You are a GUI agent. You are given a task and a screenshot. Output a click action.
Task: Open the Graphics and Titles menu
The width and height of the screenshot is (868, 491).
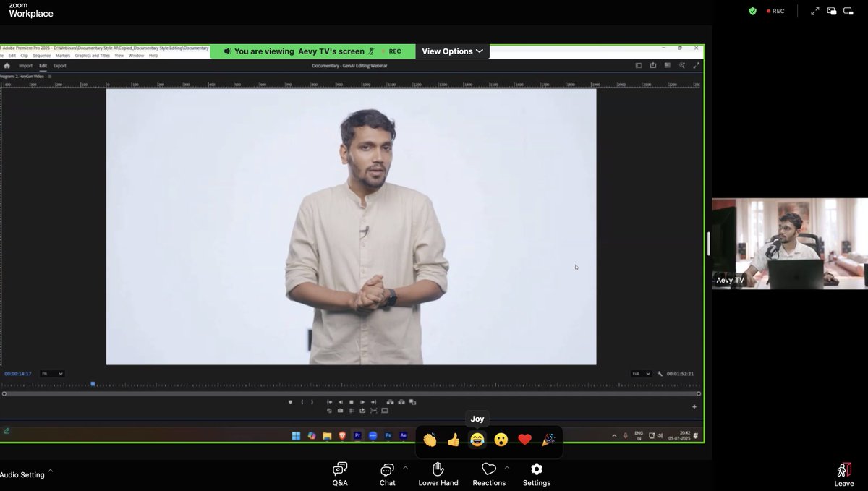coord(93,56)
